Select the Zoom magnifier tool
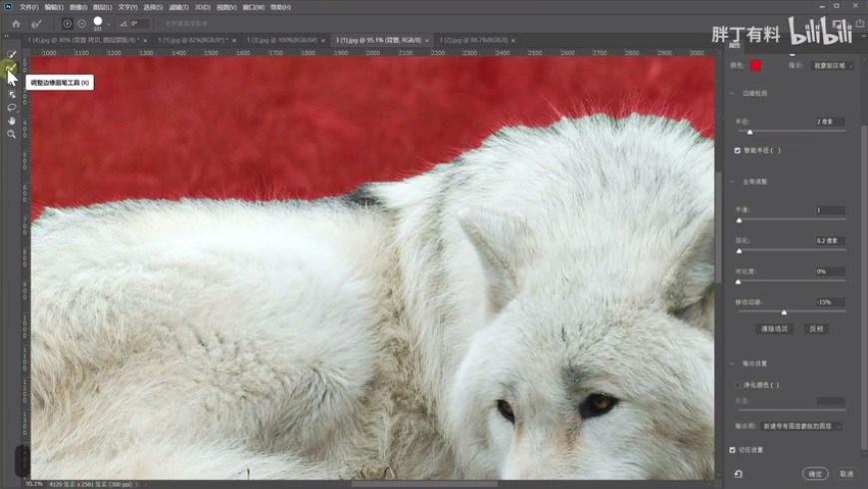Image resolution: width=868 pixels, height=489 pixels. pos(12,134)
